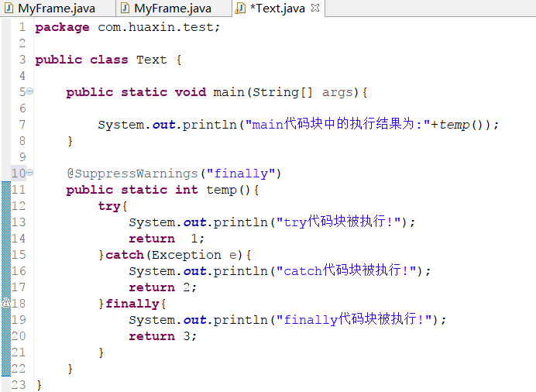The image size is (536, 392).
Task: Click the "main代码块中的执行结果为:" string
Action: (x=338, y=124)
